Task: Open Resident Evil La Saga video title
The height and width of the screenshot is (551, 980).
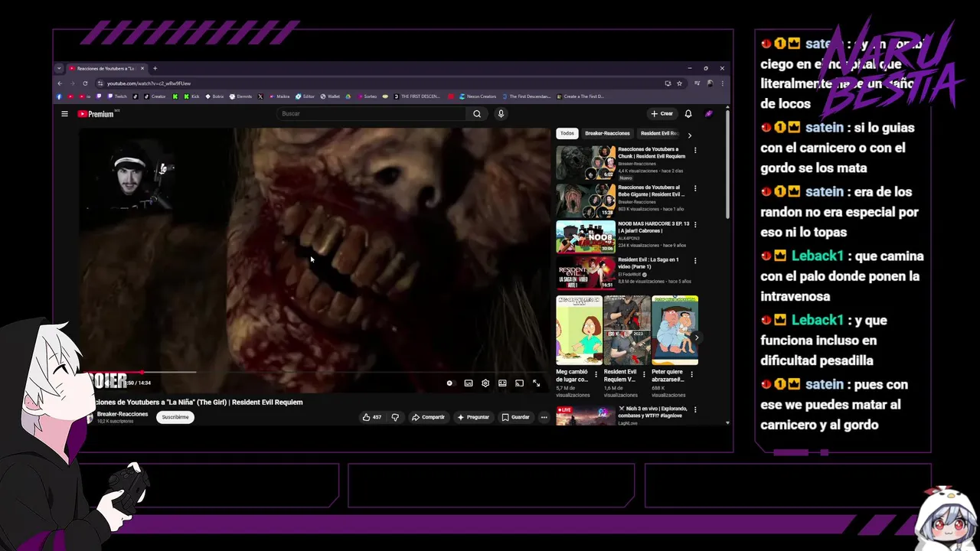Action: [648, 262]
